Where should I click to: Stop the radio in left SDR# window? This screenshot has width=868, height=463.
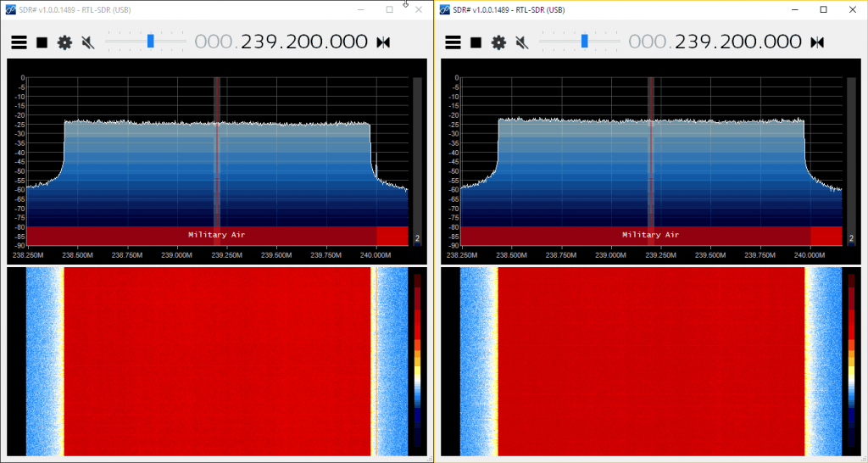point(42,42)
